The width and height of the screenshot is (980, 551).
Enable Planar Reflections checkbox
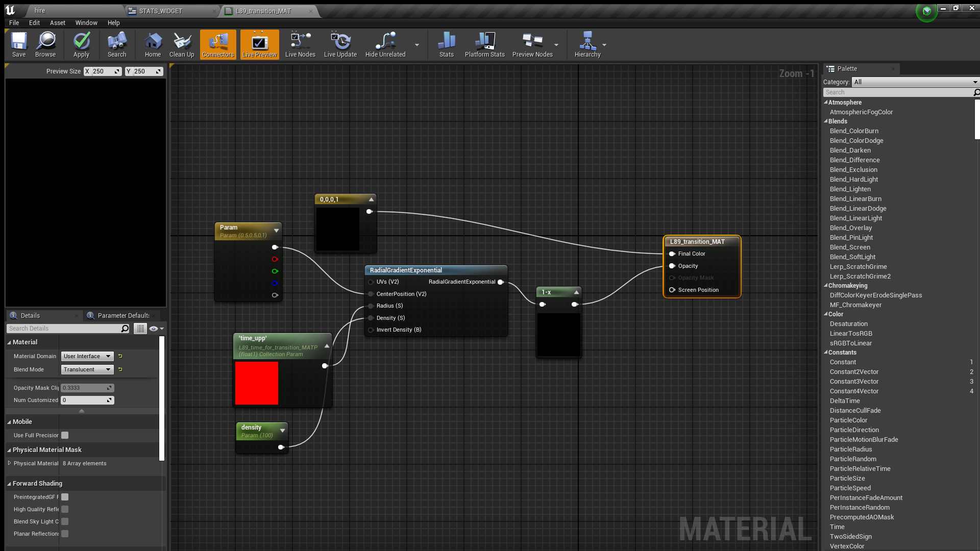pos(65,534)
